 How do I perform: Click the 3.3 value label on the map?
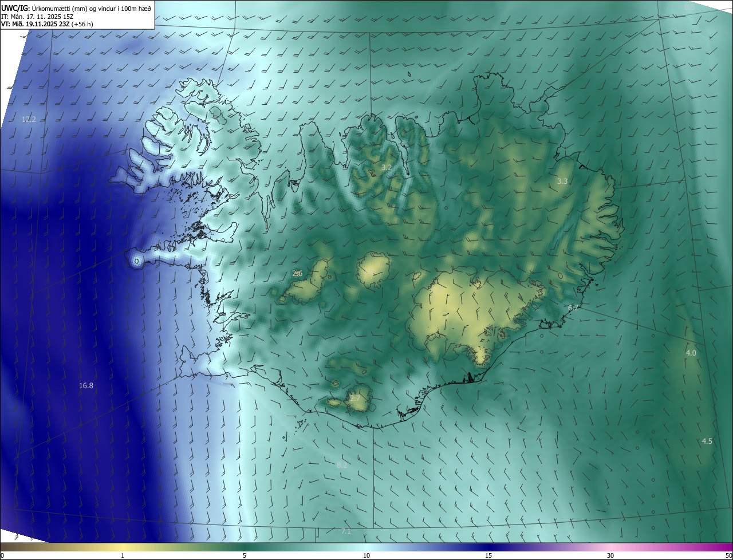562,181
